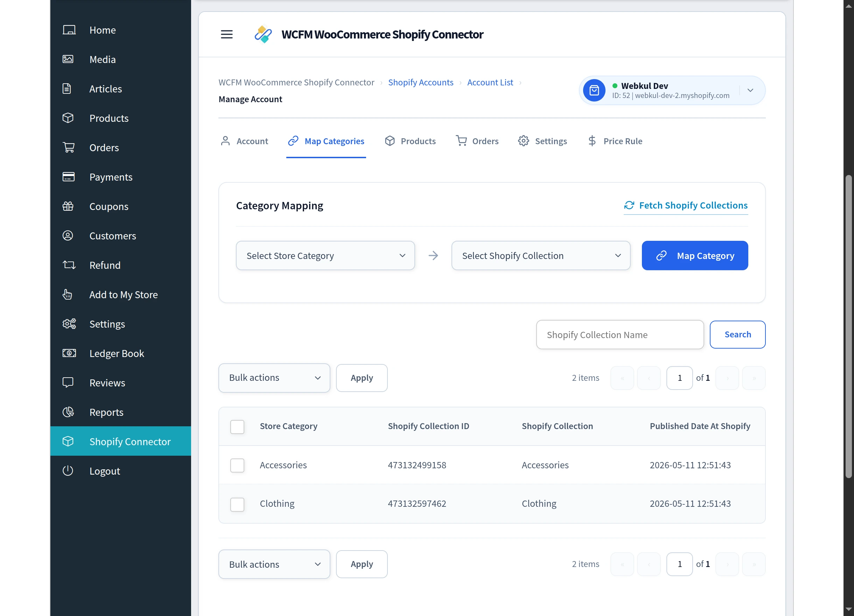The image size is (854, 616).
Task: Click the Articles document icon
Action: pyautogui.click(x=66, y=89)
